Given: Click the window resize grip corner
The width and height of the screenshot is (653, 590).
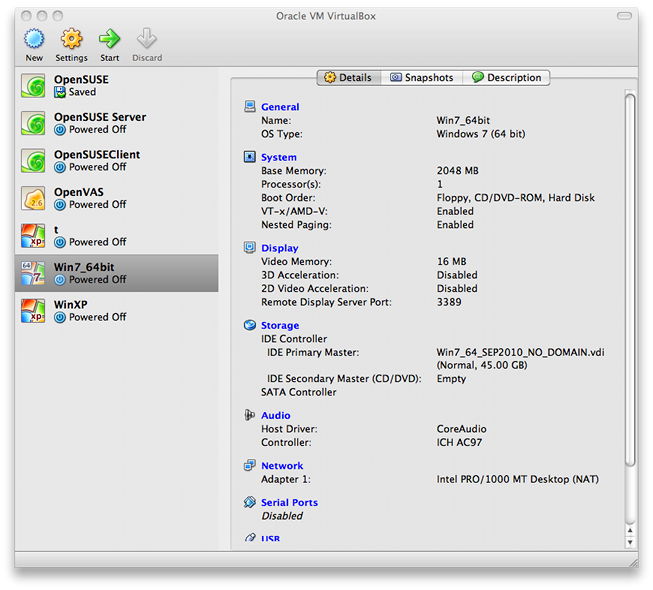Looking at the screenshot, I should [633, 563].
